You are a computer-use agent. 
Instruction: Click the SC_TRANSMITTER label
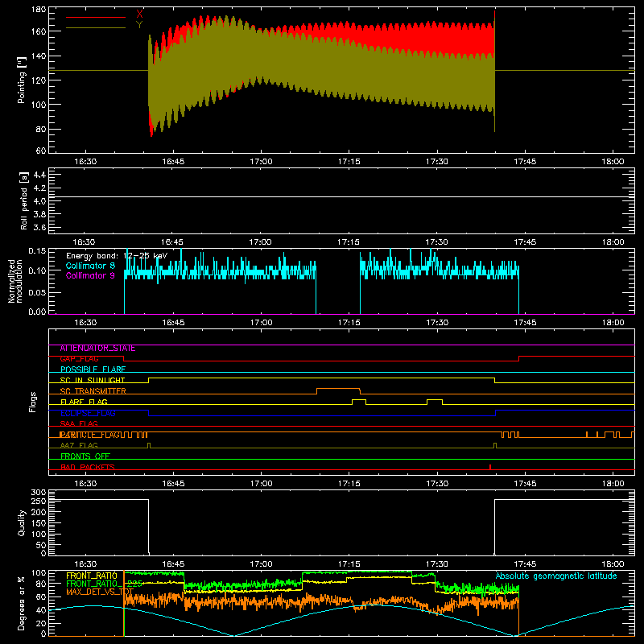point(93,391)
